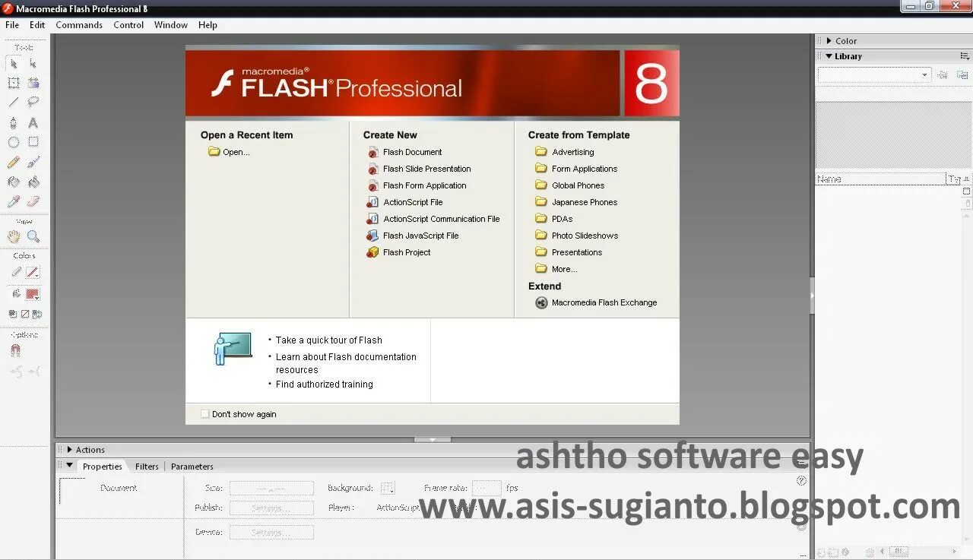This screenshot has width=973, height=560.
Task: Click the Black and White colors button
Action: (x=13, y=313)
